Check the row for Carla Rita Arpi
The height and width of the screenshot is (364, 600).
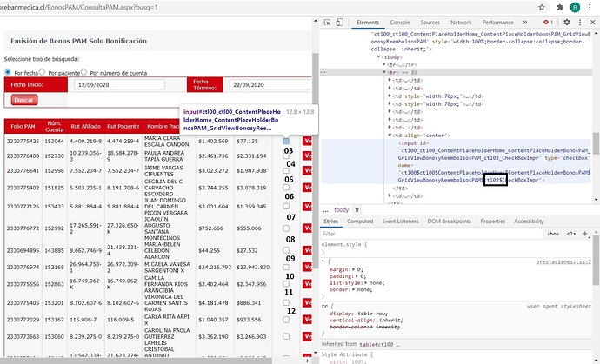(x=286, y=320)
